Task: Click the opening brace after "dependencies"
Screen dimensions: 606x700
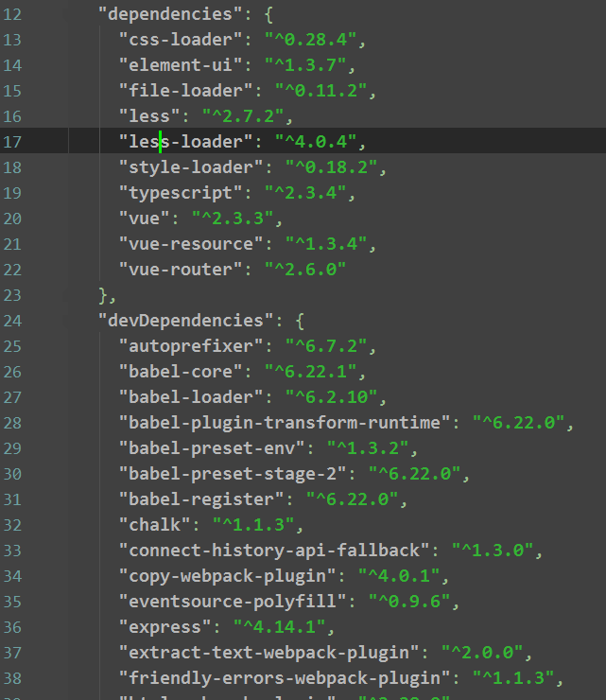Action: click(268, 15)
